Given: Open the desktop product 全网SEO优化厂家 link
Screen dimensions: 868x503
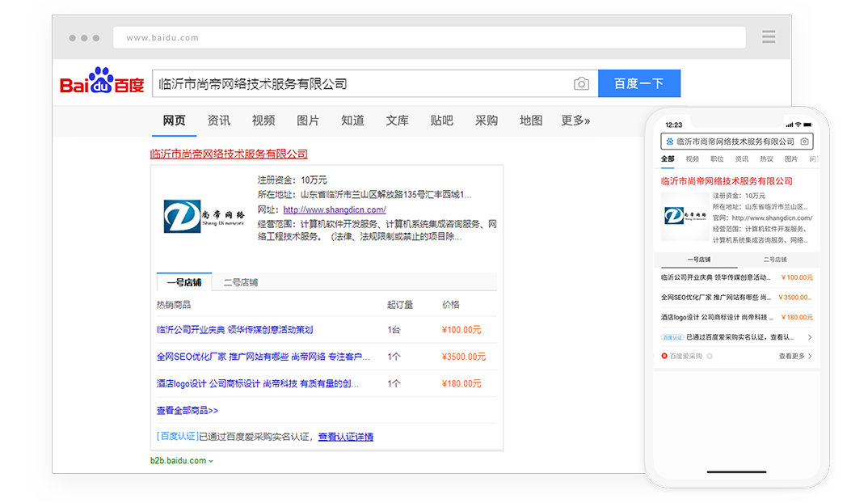Looking at the screenshot, I should coord(263,357).
